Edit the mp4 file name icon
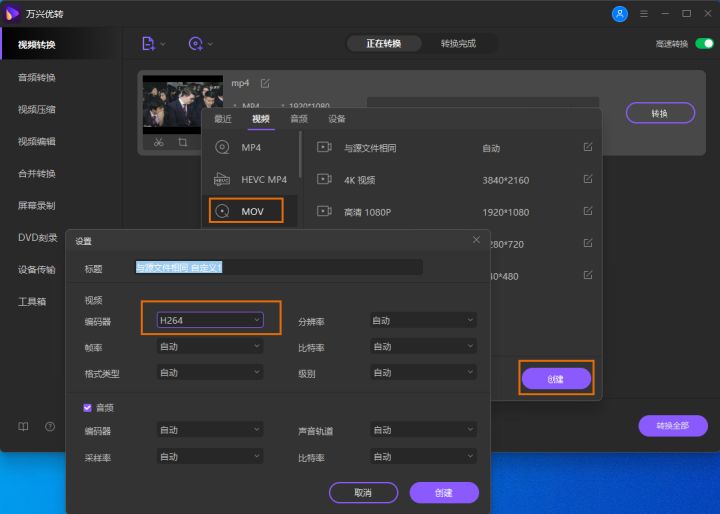 [x=265, y=83]
